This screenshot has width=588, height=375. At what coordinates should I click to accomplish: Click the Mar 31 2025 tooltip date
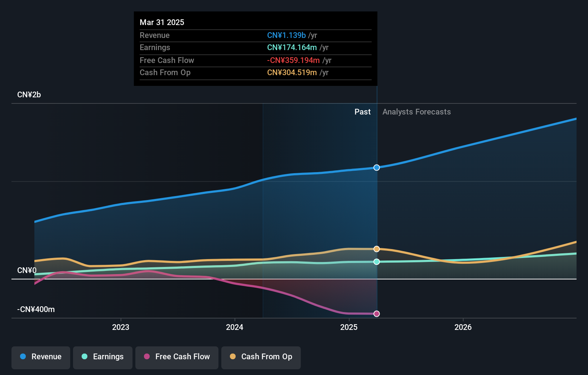(x=162, y=22)
